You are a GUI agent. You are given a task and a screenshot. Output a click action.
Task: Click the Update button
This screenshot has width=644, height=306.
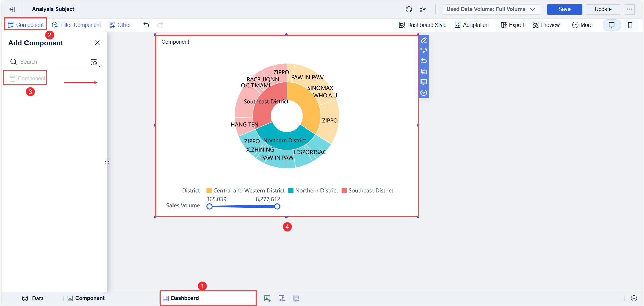click(603, 9)
